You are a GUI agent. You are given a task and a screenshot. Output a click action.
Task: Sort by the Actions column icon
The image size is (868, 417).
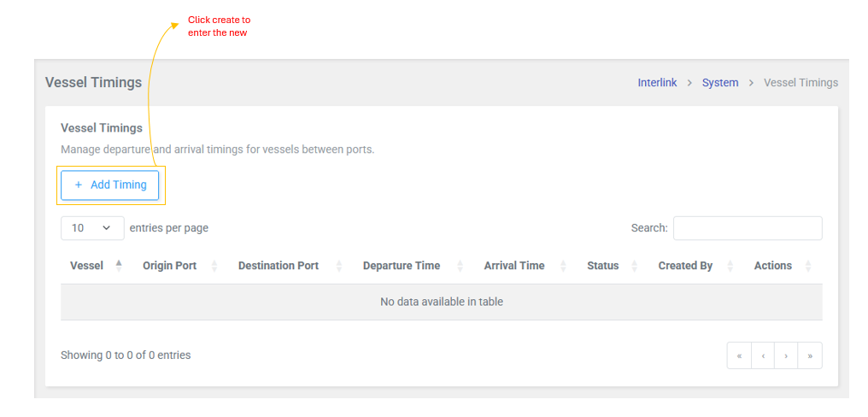coord(808,266)
